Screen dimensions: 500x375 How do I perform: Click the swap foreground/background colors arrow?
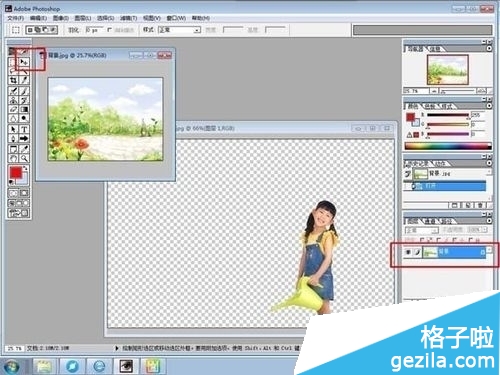(x=26, y=168)
